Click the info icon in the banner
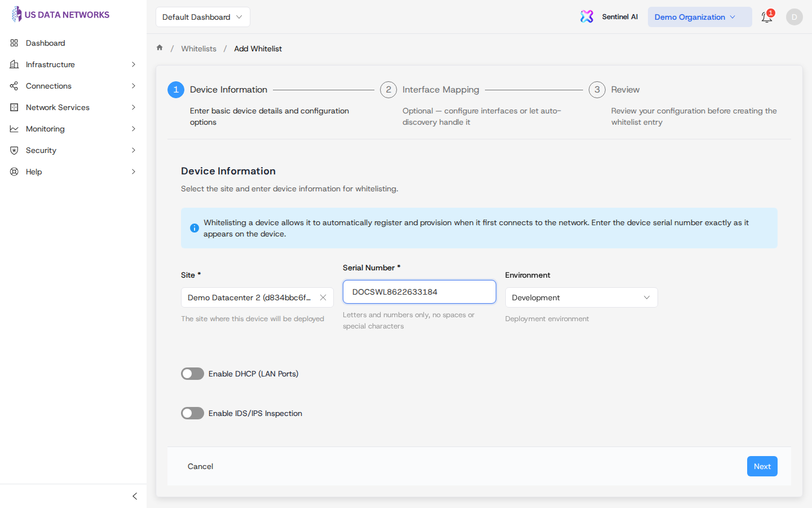The height and width of the screenshot is (508, 812). (x=195, y=228)
